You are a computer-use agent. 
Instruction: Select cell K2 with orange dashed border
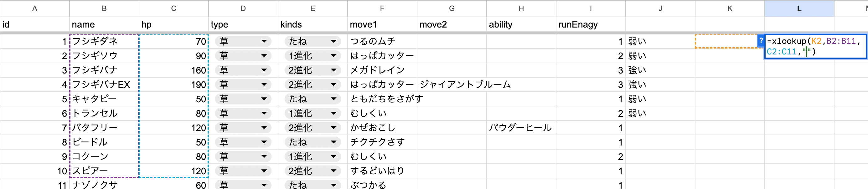730,41
